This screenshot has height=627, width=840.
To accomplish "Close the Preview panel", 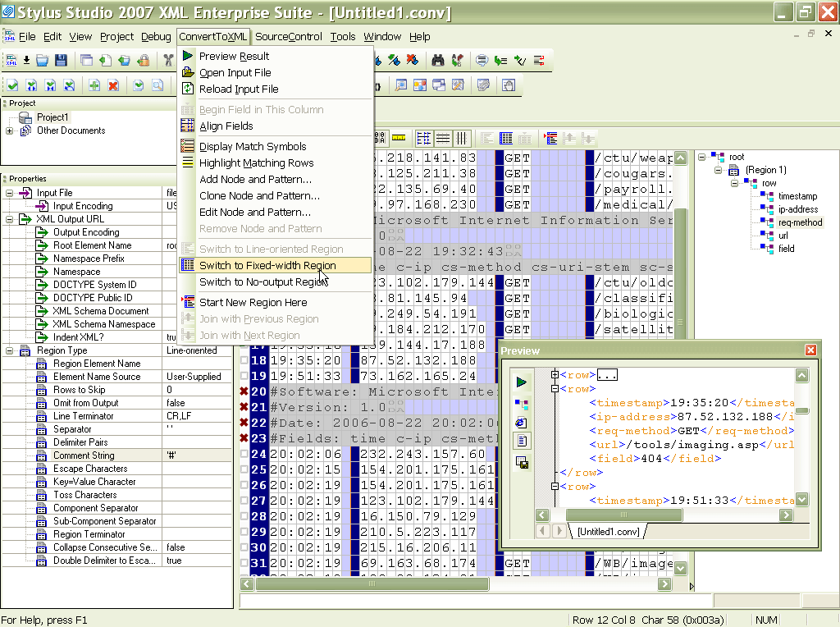I will pos(810,350).
